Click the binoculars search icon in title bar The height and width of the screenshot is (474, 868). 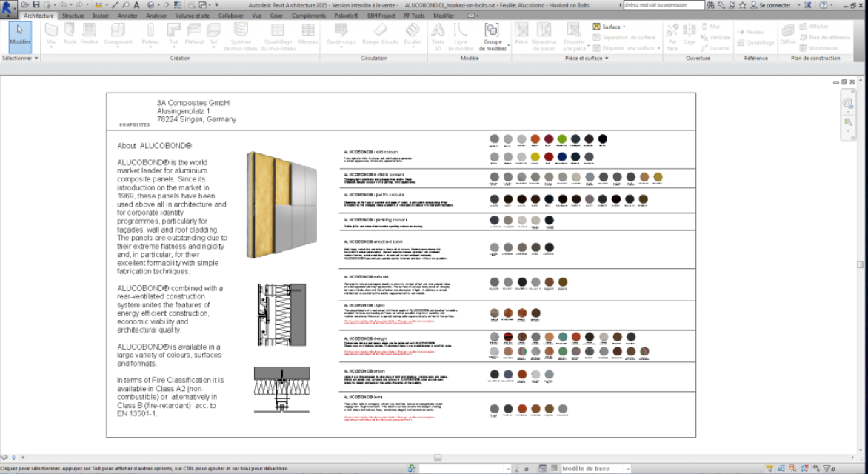710,5
